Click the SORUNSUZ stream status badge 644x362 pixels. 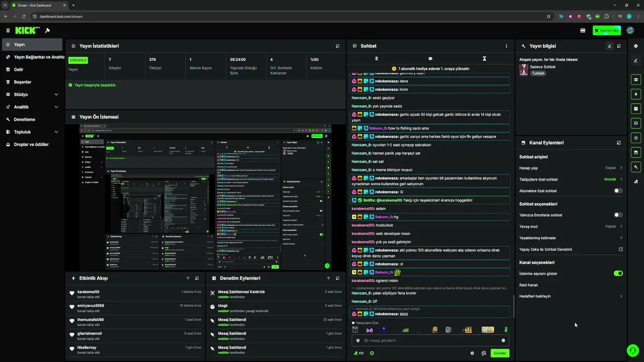point(78,60)
